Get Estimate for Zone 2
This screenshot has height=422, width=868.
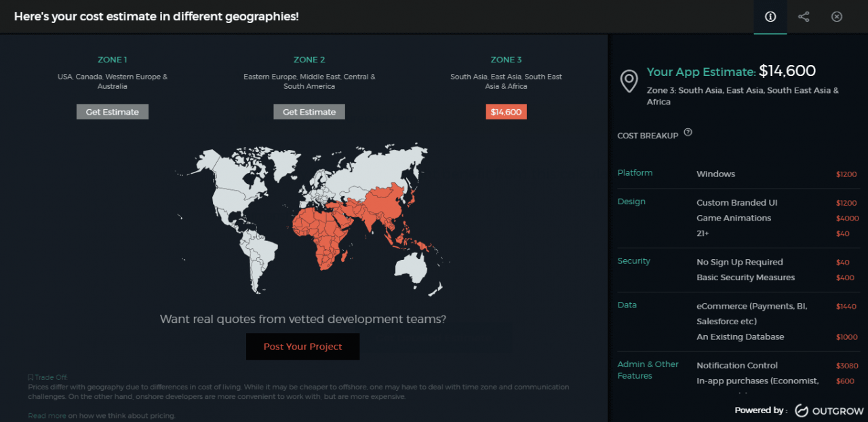pyautogui.click(x=309, y=112)
